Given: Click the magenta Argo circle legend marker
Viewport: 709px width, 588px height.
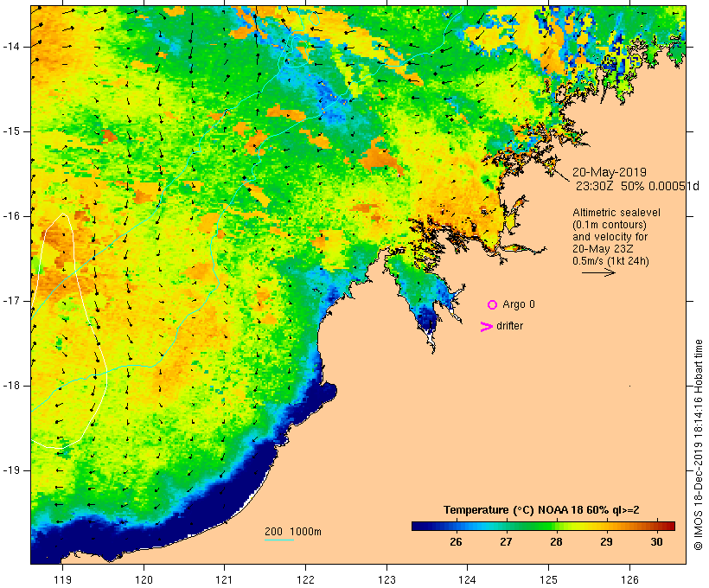Looking at the screenshot, I should click(x=493, y=305).
